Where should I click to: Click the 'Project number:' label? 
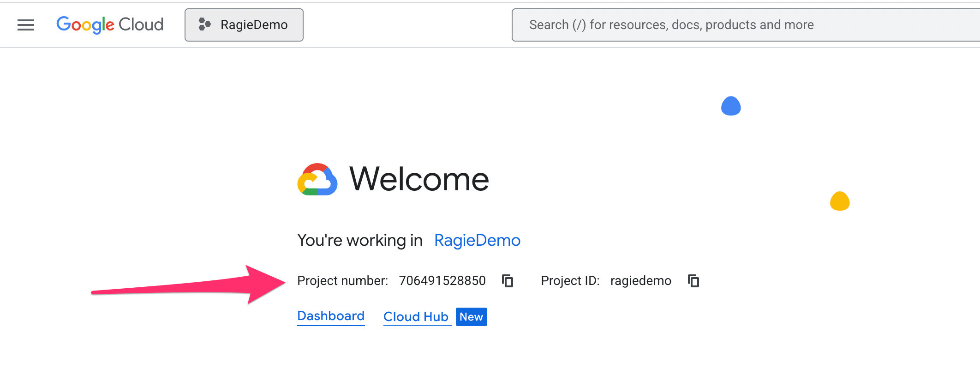pyautogui.click(x=342, y=281)
